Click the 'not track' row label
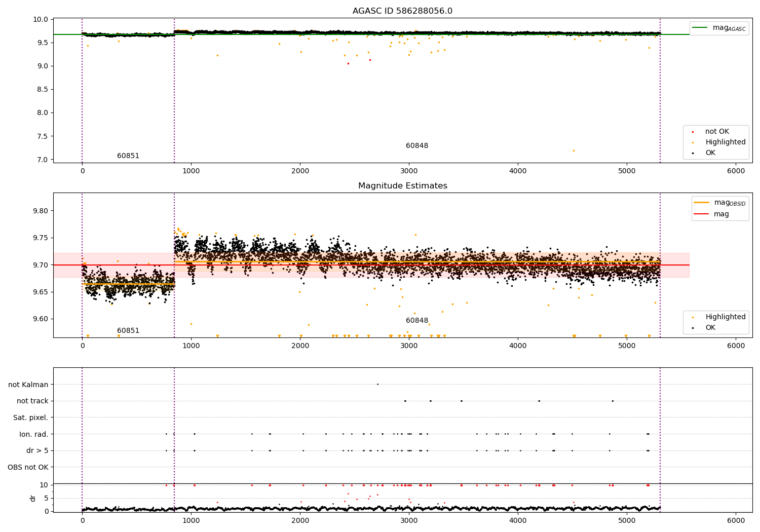This screenshot has height=532, width=760. pos(32,401)
